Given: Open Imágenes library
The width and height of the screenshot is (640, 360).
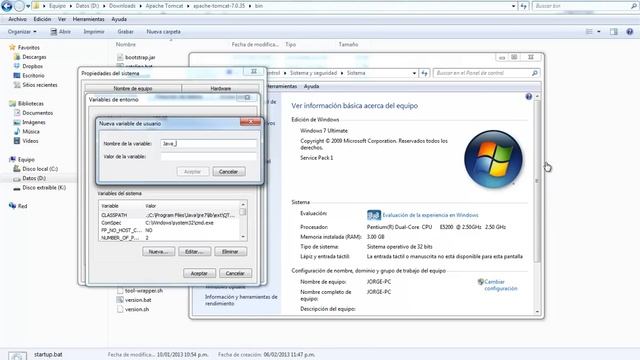Looking at the screenshot, I should point(33,122).
